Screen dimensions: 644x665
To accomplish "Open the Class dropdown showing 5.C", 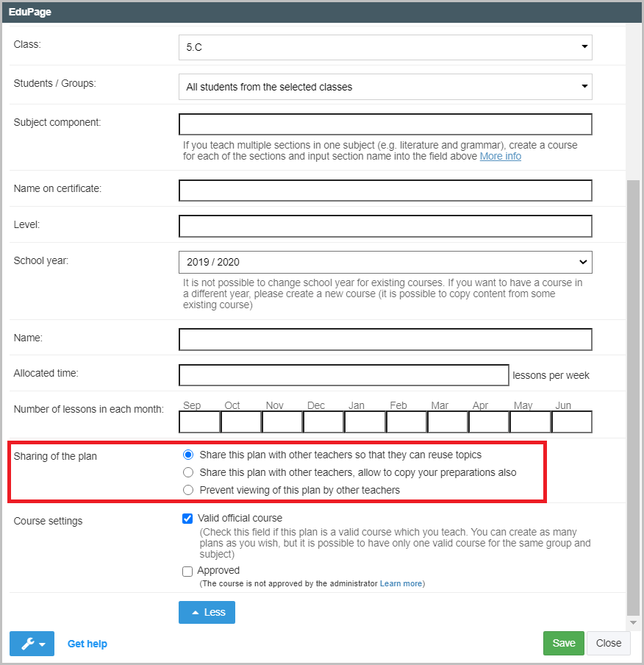I will pos(385,47).
